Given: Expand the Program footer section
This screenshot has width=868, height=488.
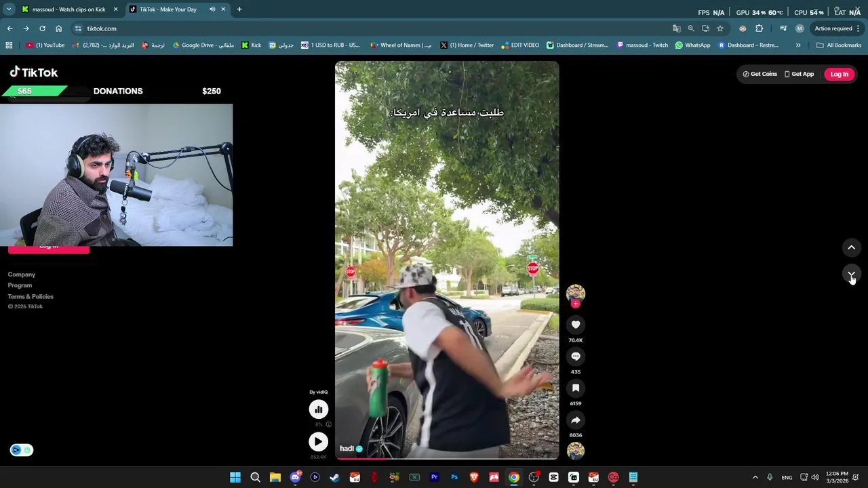Looking at the screenshot, I should [20, 285].
